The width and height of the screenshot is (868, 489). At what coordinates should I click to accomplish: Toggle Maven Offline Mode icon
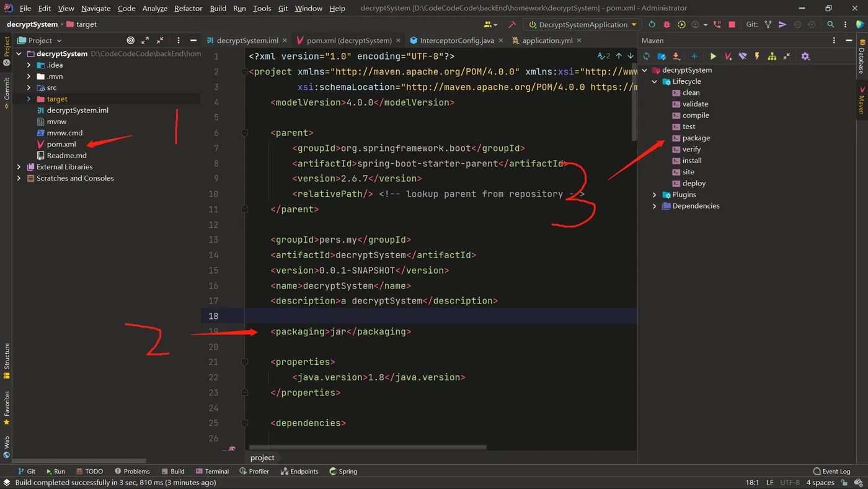743,56
